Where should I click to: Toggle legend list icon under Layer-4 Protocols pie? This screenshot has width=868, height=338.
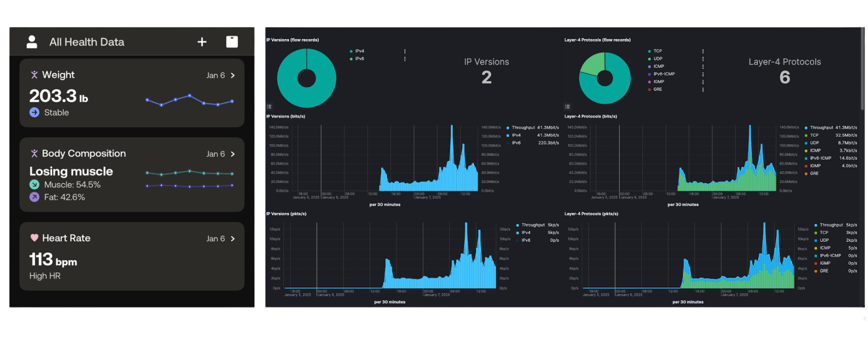coord(568,107)
